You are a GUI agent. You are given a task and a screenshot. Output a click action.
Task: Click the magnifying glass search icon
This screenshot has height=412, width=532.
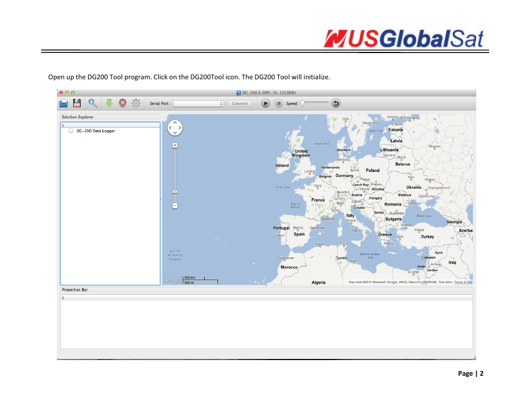pos(93,103)
